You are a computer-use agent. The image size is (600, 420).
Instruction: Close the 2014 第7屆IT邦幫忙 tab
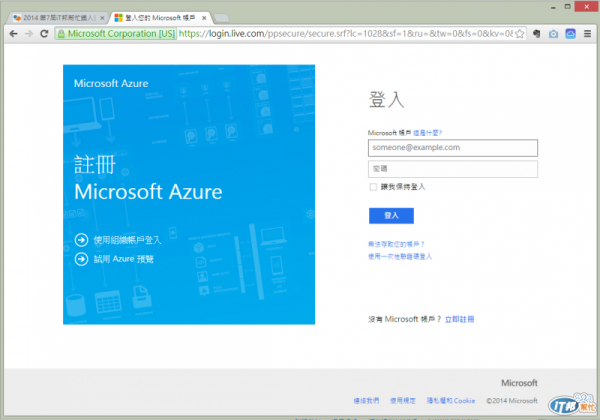coord(102,18)
